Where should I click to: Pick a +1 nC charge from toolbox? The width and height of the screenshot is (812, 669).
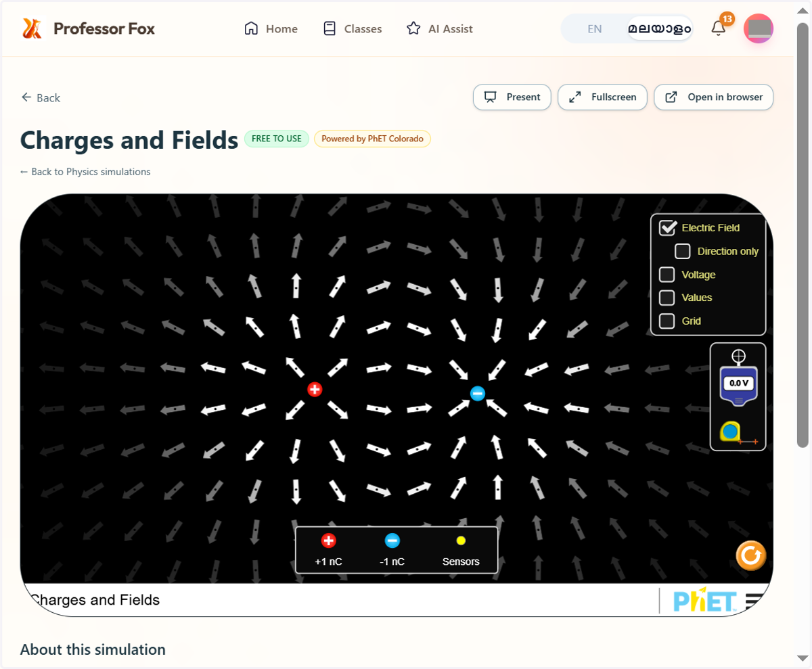pos(328,540)
